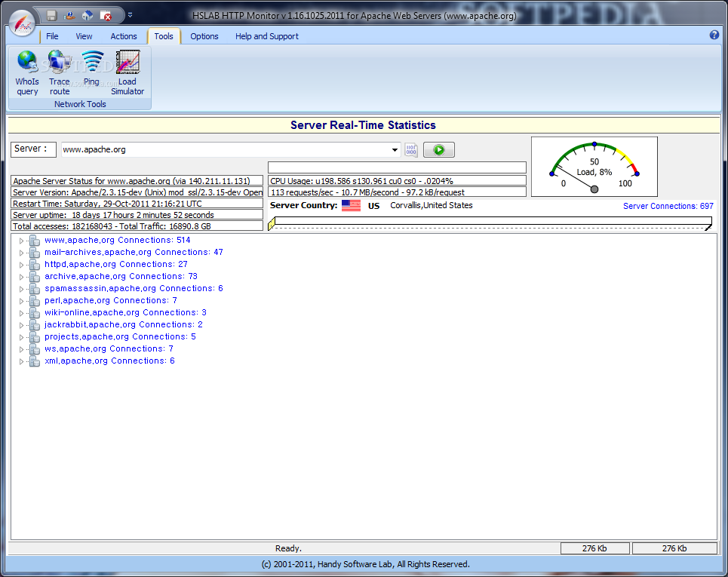The height and width of the screenshot is (577, 728).
Task: Click server icon beside spamassassin.apache.org row
Action: [35, 289]
